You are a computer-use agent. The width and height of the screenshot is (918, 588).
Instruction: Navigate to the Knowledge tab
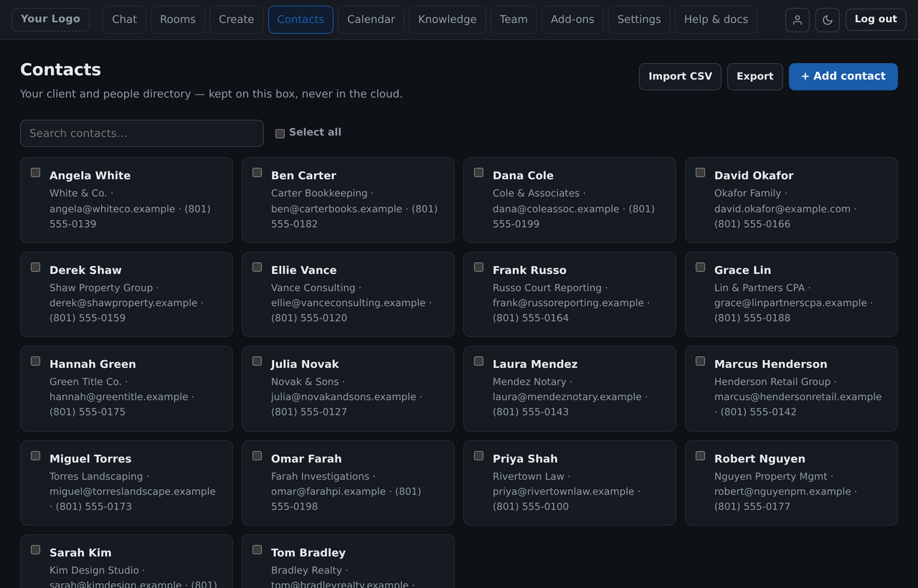(x=448, y=19)
